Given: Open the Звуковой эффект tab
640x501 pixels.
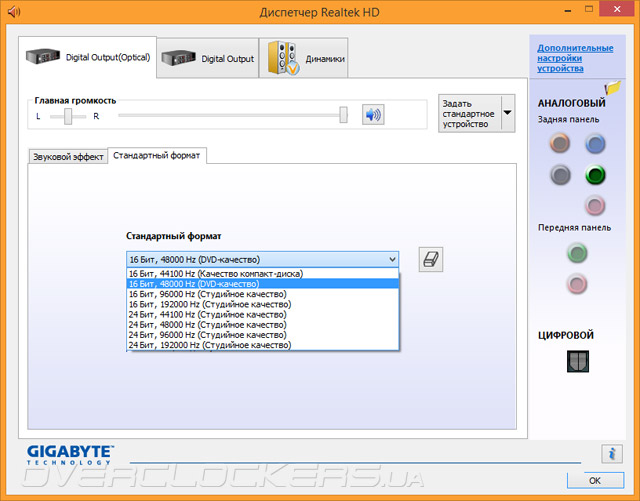Looking at the screenshot, I should 68,157.
